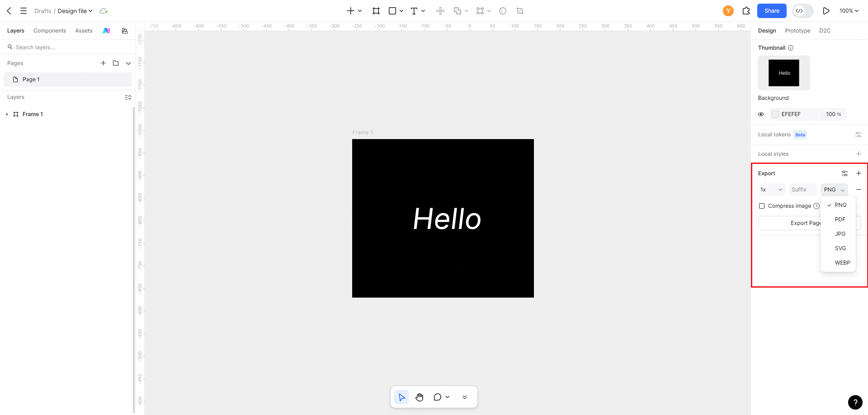The width and height of the screenshot is (868, 415).
Task: Expand the text tool dropdown arrow
Action: (423, 11)
